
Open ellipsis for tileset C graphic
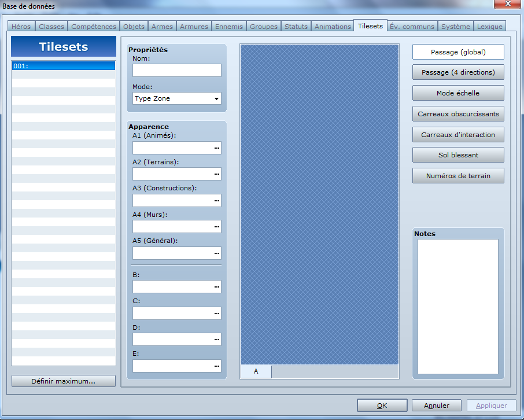click(217, 314)
